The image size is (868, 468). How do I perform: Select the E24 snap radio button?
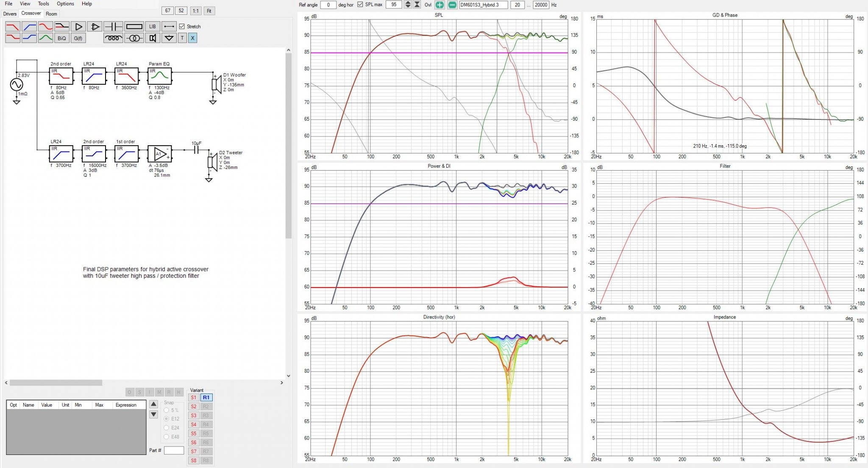click(167, 428)
